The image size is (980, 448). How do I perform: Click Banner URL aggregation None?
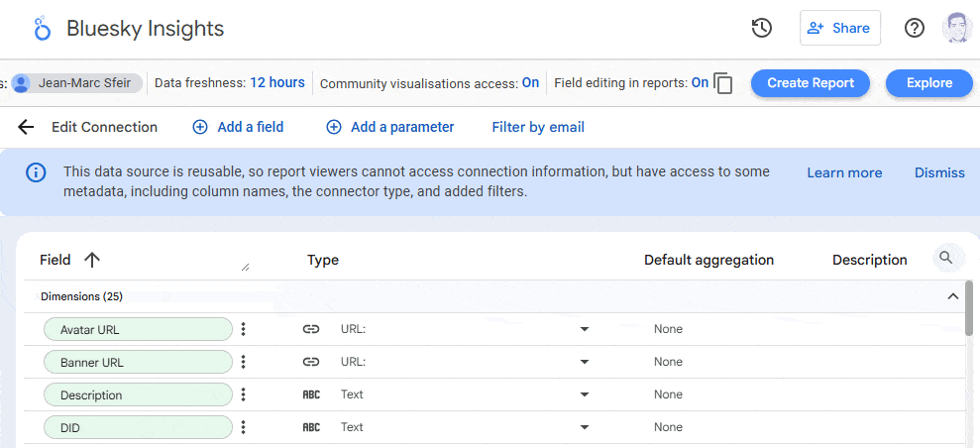[x=668, y=362]
